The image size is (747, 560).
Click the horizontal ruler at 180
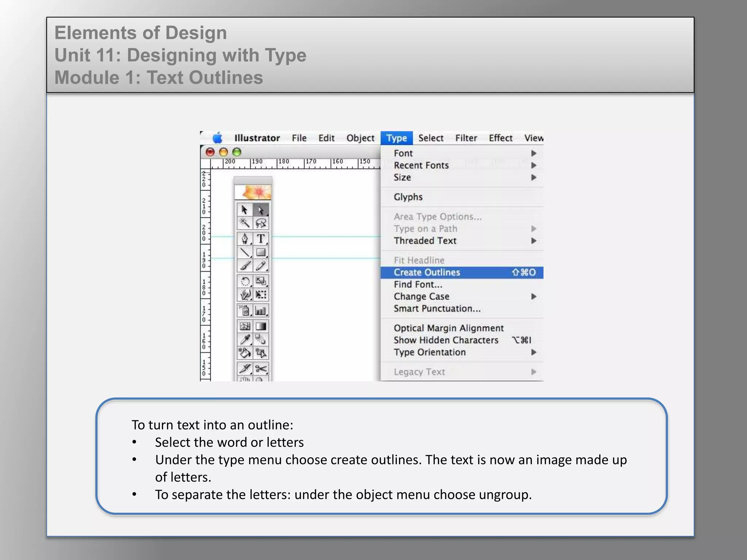(283, 162)
